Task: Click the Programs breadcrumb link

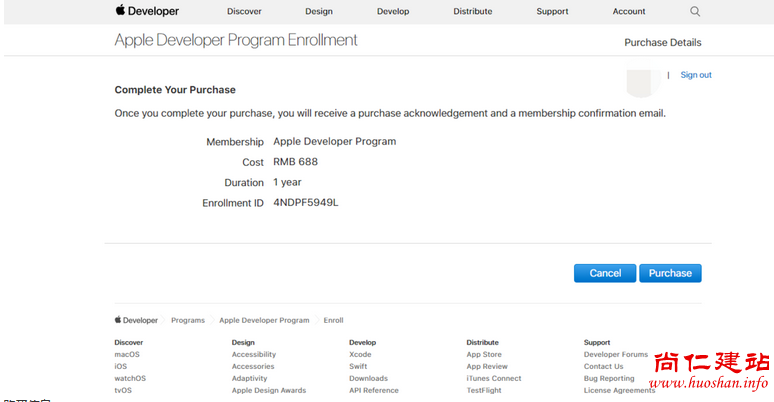Action: [x=188, y=320]
